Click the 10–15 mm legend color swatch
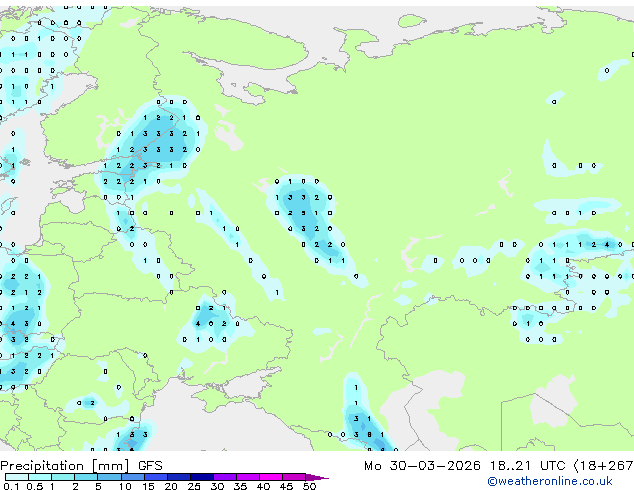Viewport: 634px width, 490px height. (133, 477)
